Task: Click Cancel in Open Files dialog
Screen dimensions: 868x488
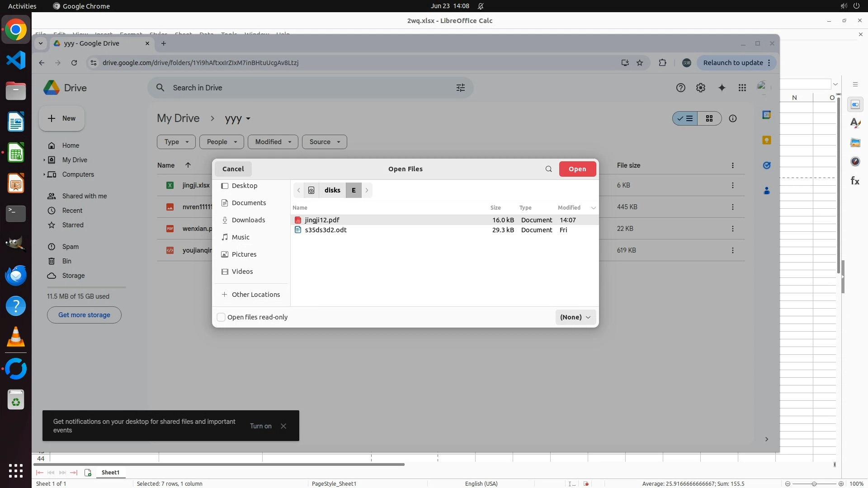Action: 233,169
